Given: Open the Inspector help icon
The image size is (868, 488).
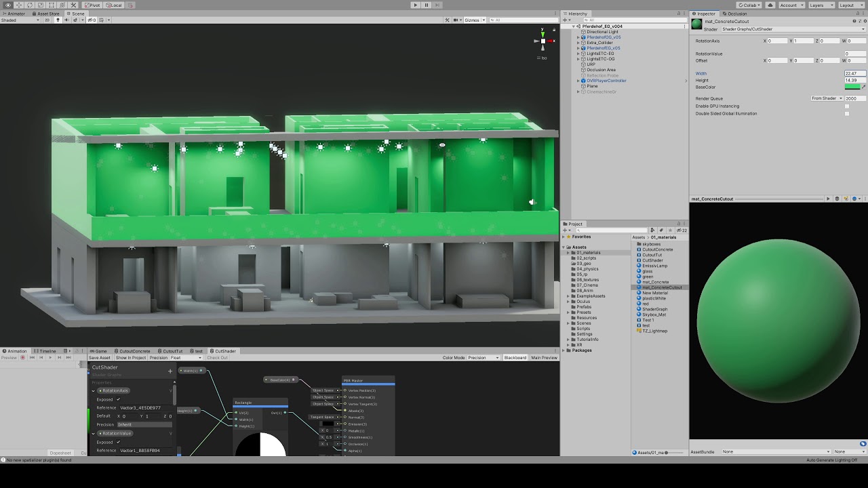Looking at the screenshot, I should coord(854,22).
